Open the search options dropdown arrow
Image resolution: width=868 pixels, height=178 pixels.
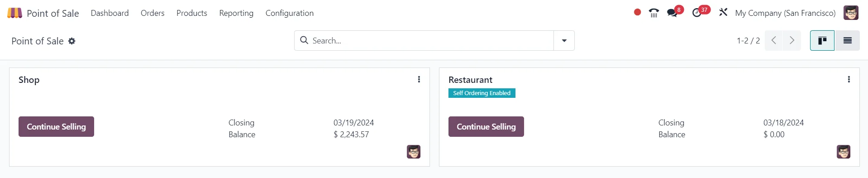coord(564,41)
